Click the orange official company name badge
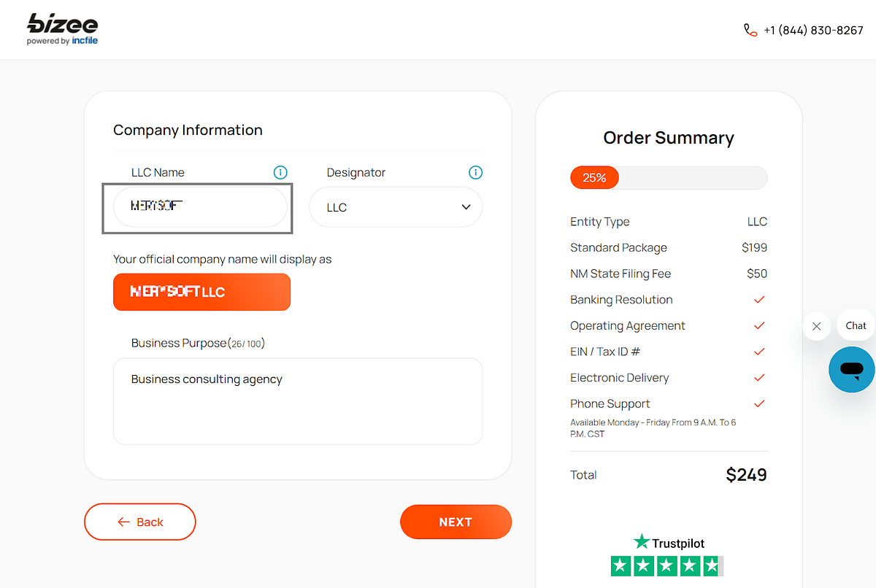The image size is (876, 588). point(201,292)
